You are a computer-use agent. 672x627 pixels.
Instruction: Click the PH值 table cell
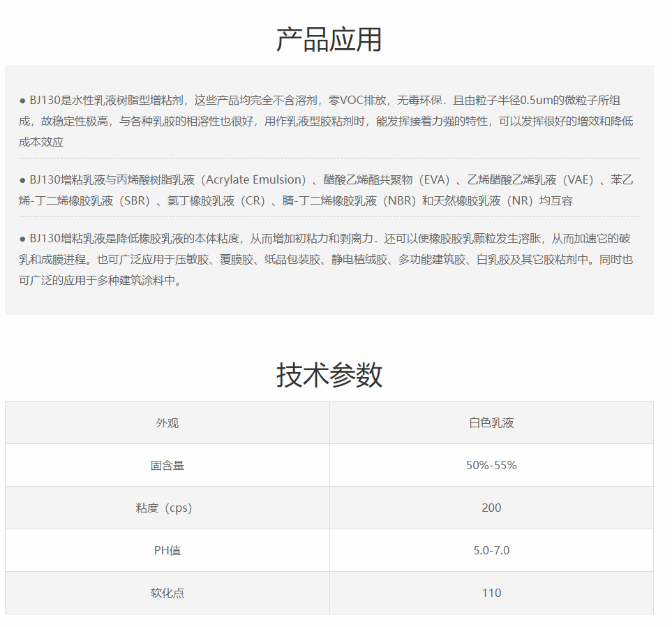(x=167, y=550)
